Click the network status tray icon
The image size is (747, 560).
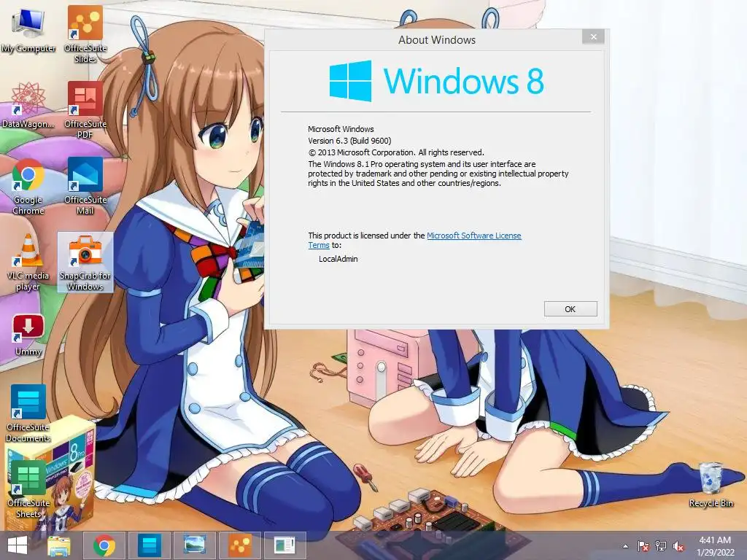click(661, 546)
